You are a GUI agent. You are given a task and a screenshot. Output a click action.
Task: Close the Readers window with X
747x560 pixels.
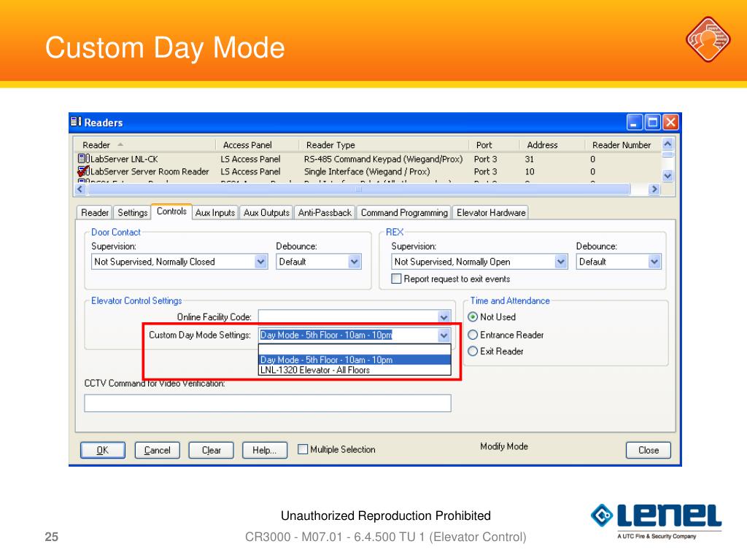671,122
